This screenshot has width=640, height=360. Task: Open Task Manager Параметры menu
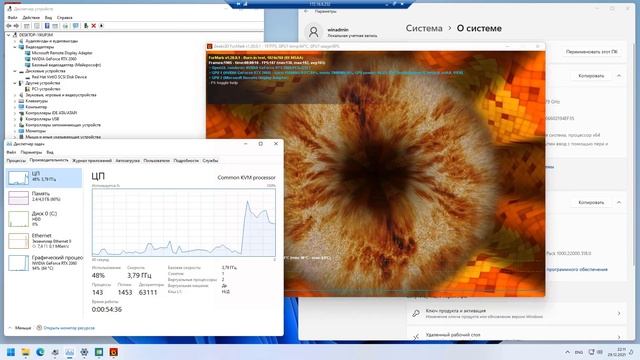pyautogui.click(x=31, y=152)
